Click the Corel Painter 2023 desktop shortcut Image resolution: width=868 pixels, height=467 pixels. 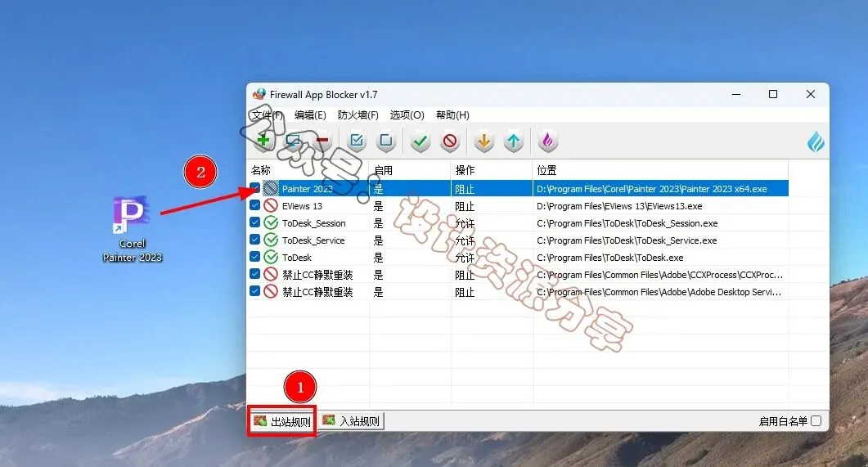click(x=133, y=229)
